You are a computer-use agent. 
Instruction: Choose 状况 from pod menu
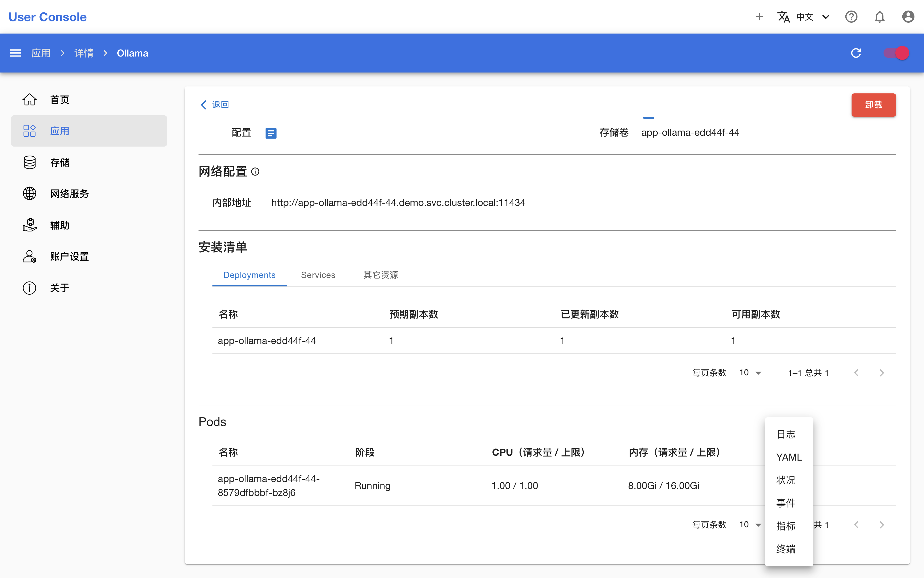coord(789,480)
